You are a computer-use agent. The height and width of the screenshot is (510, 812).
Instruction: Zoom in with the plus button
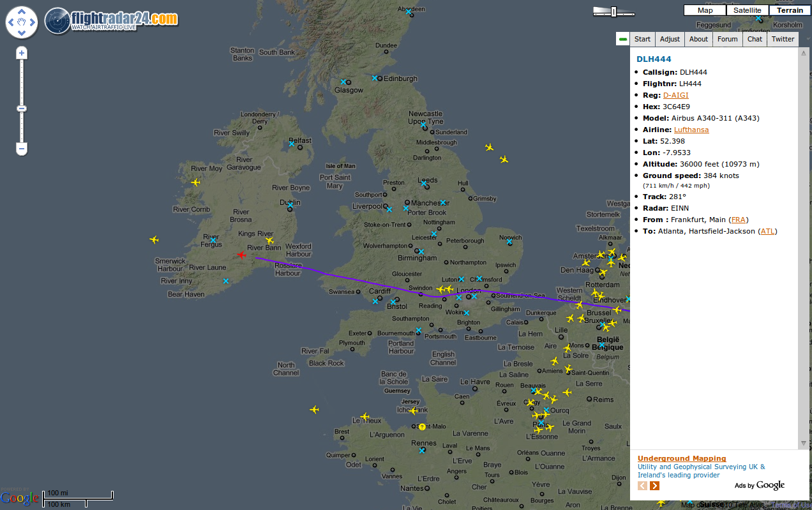tap(22, 53)
